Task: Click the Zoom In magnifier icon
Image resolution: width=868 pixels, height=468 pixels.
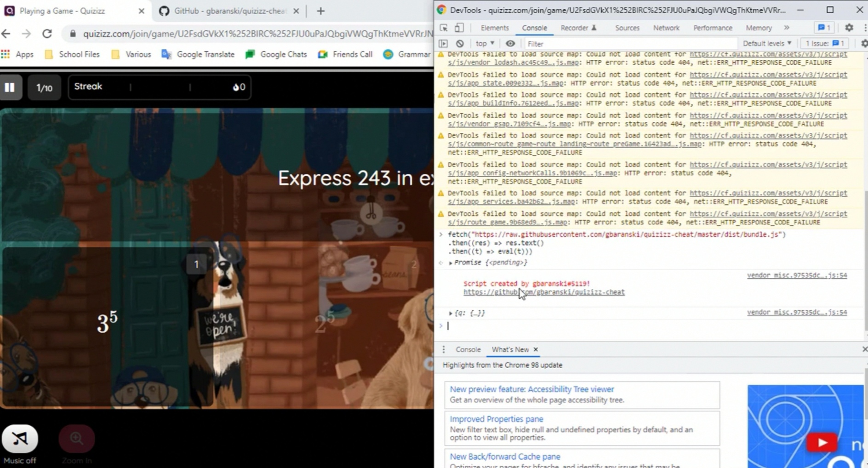Action: pos(77,439)
